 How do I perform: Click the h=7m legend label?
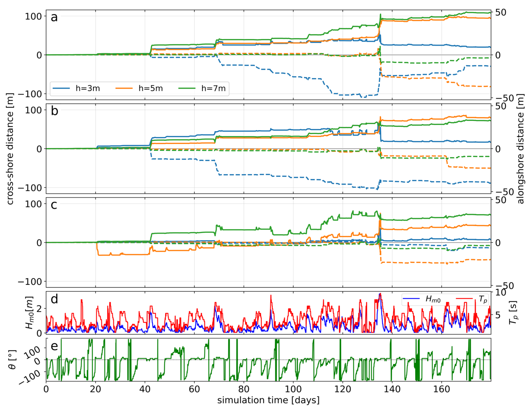coord(213,88)
